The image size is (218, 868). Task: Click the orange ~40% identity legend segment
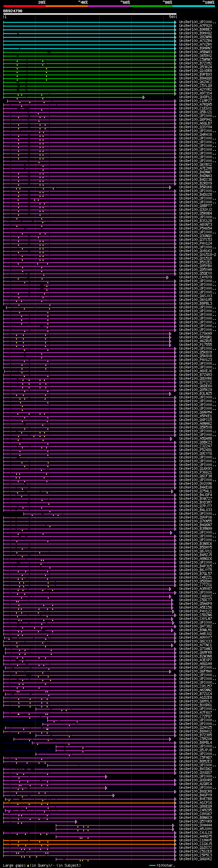point(67,6)
